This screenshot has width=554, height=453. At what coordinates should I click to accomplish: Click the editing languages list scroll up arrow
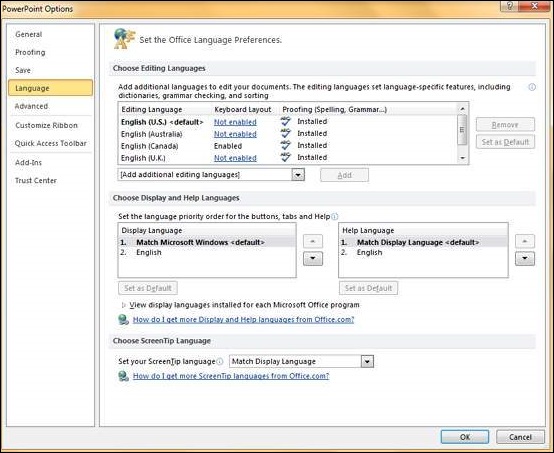(462, 108)
